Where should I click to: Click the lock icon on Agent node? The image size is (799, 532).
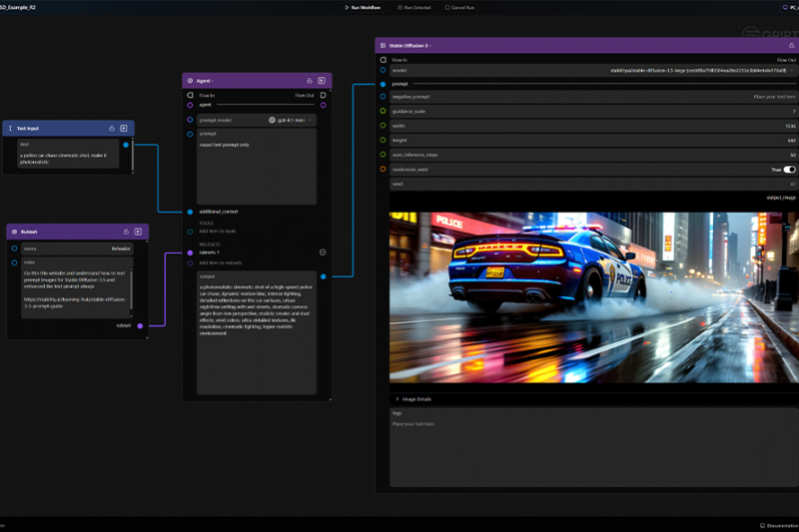[x=310, y=81]
